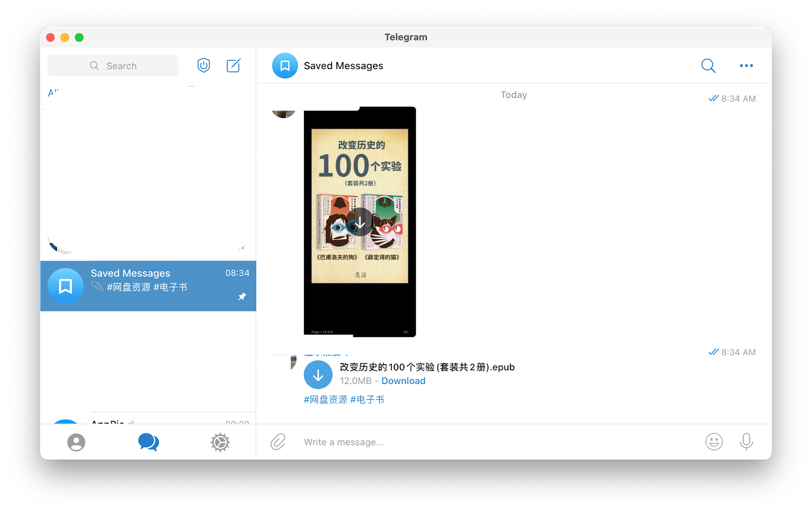The image size is (812, 513).
Task: Click the blue epub file download circle
Action: pyautogui.click(x=318, y=375)
